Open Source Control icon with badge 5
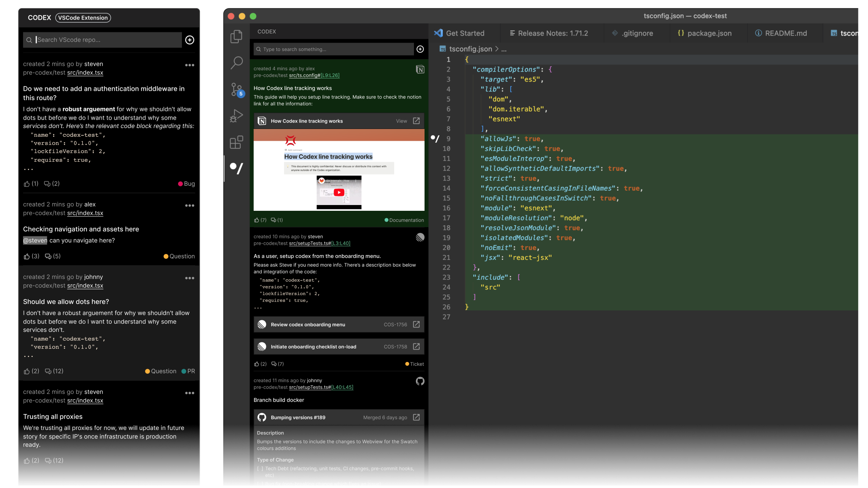This screenshot has height=488, width=868. pos(236,89)
